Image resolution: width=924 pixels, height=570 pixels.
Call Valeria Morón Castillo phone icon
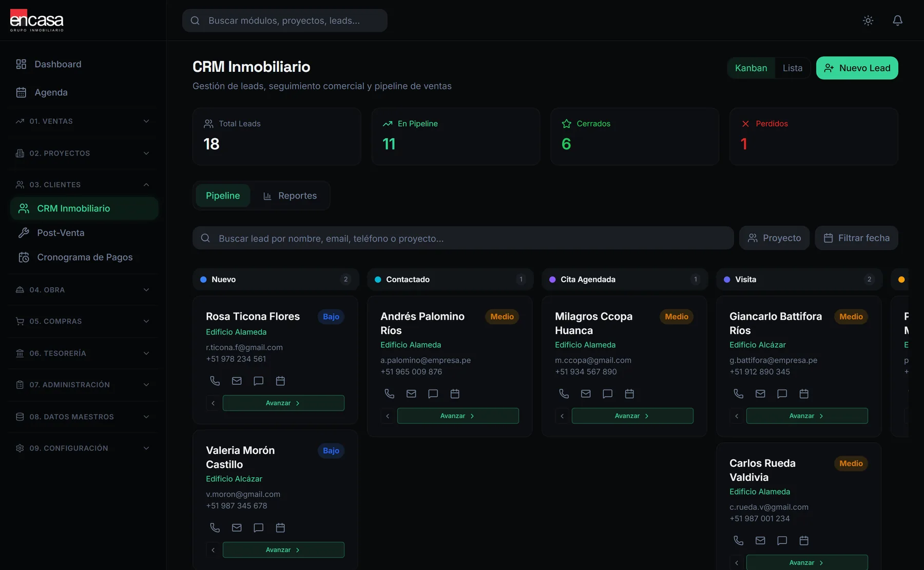[x=215, y=527]
